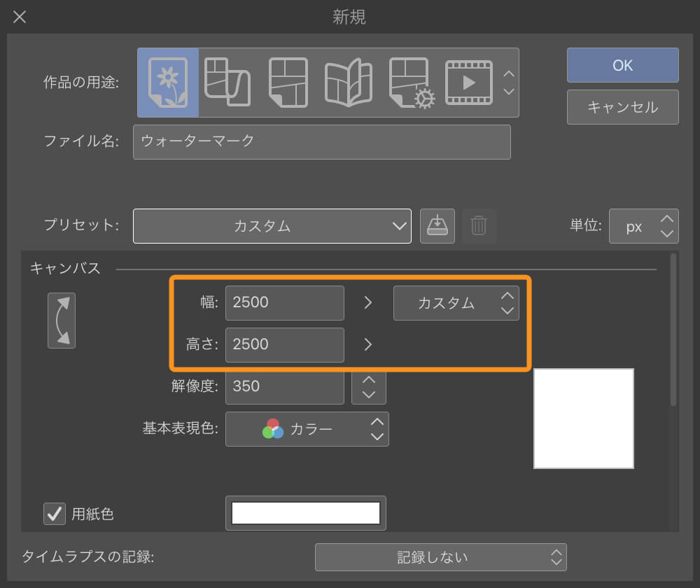Open the 記録しない timelapse recording dropdown

coord(441,557)
